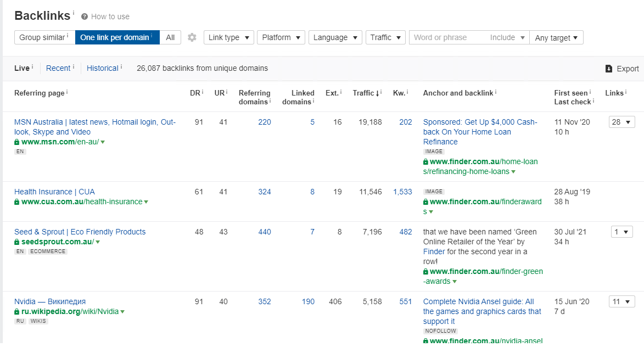Open the 324 referring domains link

point(265,192)
